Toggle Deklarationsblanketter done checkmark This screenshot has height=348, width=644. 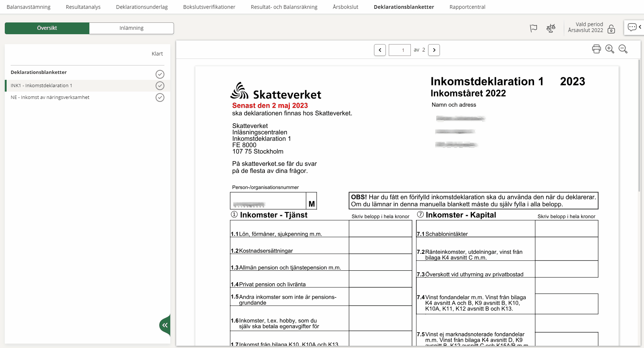[x=160, y=74]
